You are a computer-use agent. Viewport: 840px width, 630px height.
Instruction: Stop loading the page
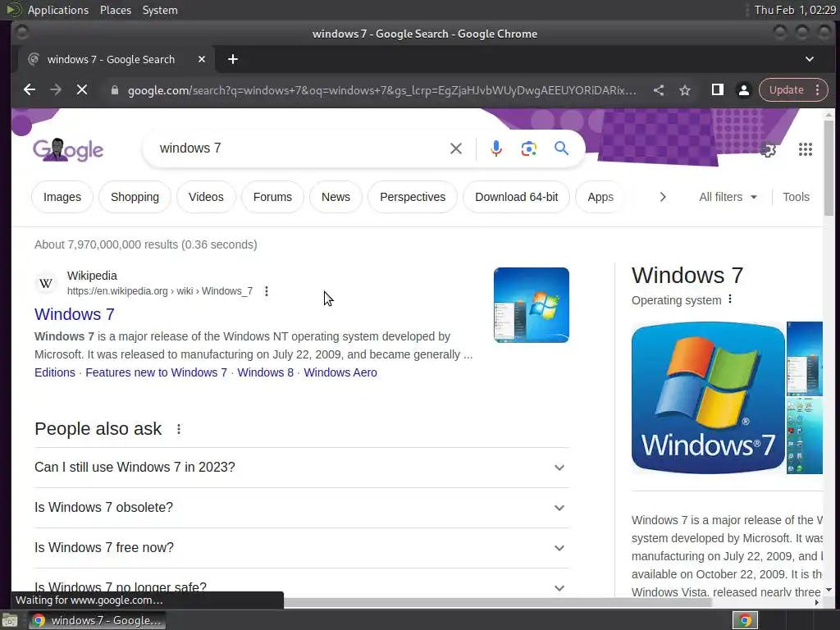click(82, 90)
